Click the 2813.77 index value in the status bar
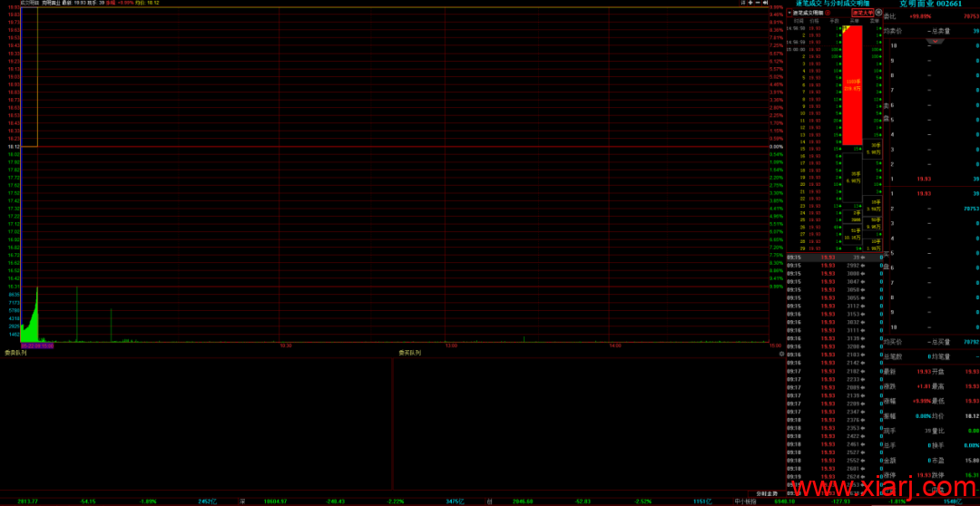The width and height of the screenshot is (980, 506). pos(29,501)
